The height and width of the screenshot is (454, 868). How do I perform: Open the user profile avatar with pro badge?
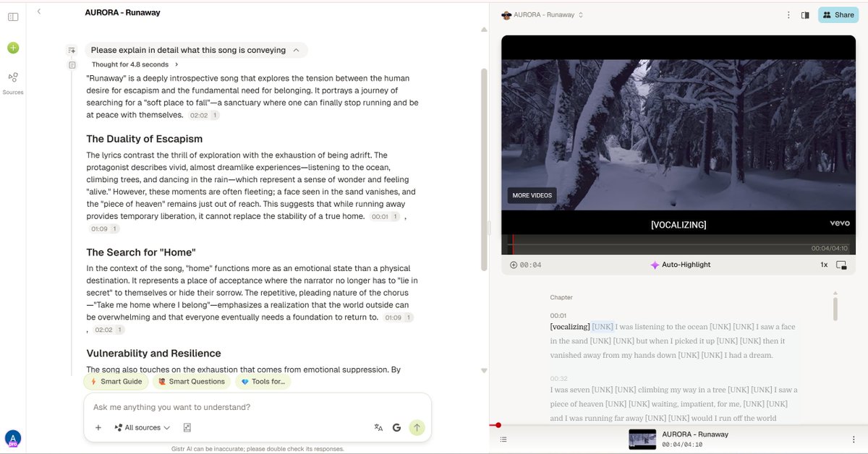13,438
